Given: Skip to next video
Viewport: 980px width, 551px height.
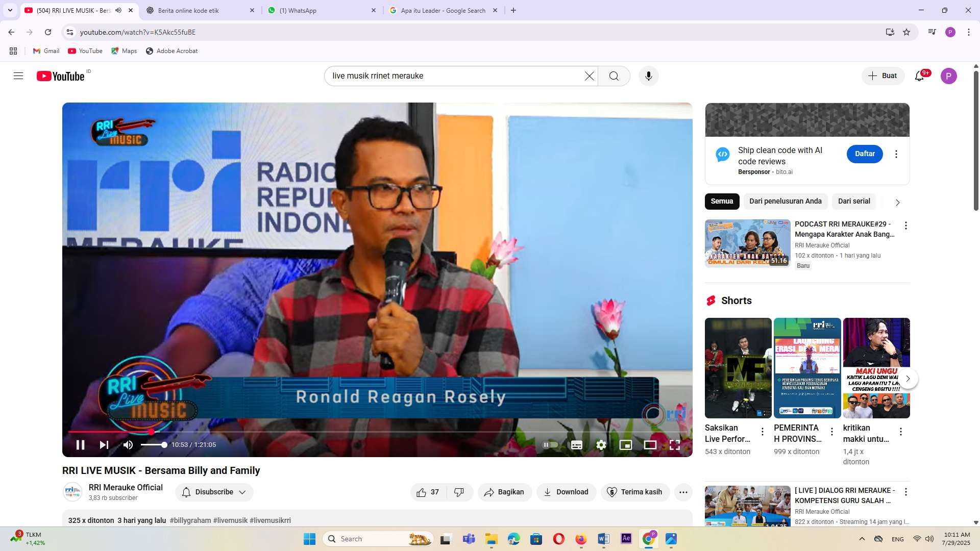Looking at the screenshot, I should point(104,445).
